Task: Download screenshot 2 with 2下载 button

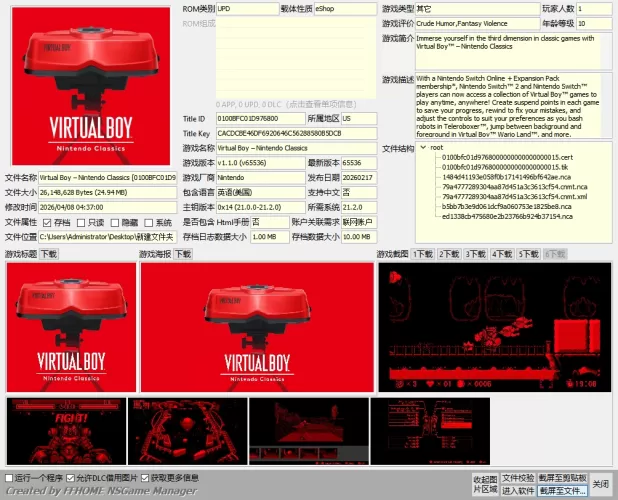Action: [449, 254]
